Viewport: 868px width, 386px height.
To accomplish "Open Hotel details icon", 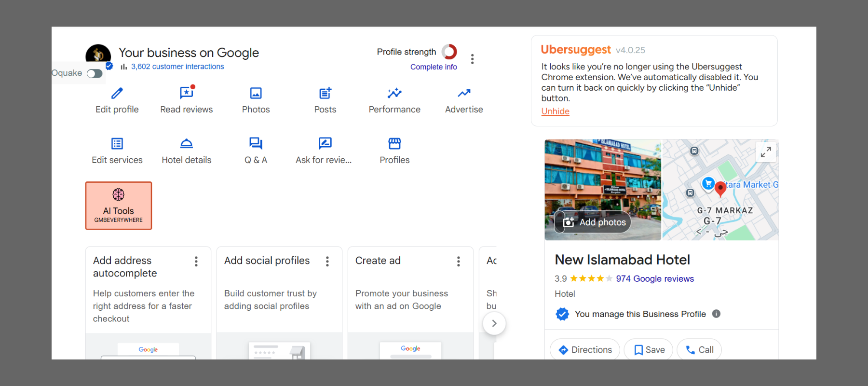I will 186,143.
